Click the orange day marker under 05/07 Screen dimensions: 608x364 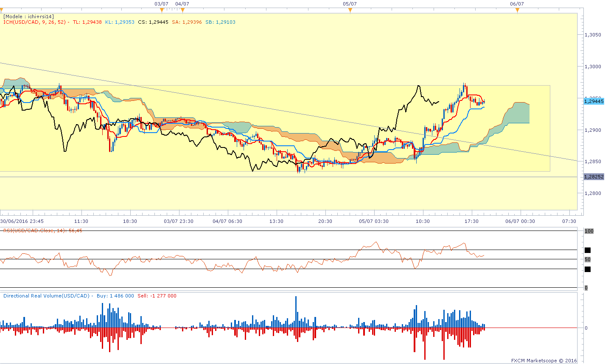click(x=350, y=10)
